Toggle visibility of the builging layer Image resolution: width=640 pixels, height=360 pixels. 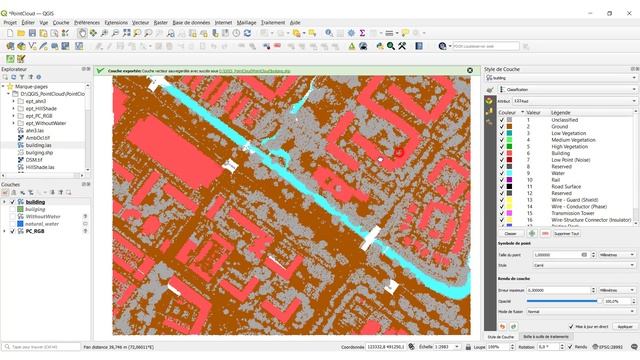[x=13, y=209]
